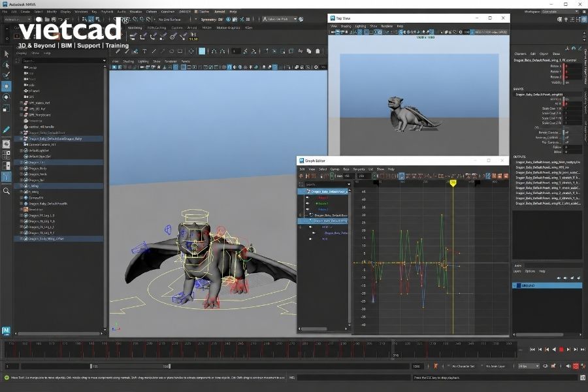The width and height of the screenshot is (588, 392).
Task: Toggle the show/hide eye icon in toolbox
Action: click(7, 144)
